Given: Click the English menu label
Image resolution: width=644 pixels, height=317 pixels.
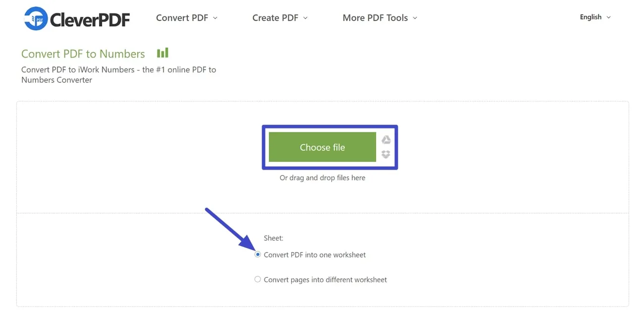Looking at the screenshot, I should (x=590, y=17).
